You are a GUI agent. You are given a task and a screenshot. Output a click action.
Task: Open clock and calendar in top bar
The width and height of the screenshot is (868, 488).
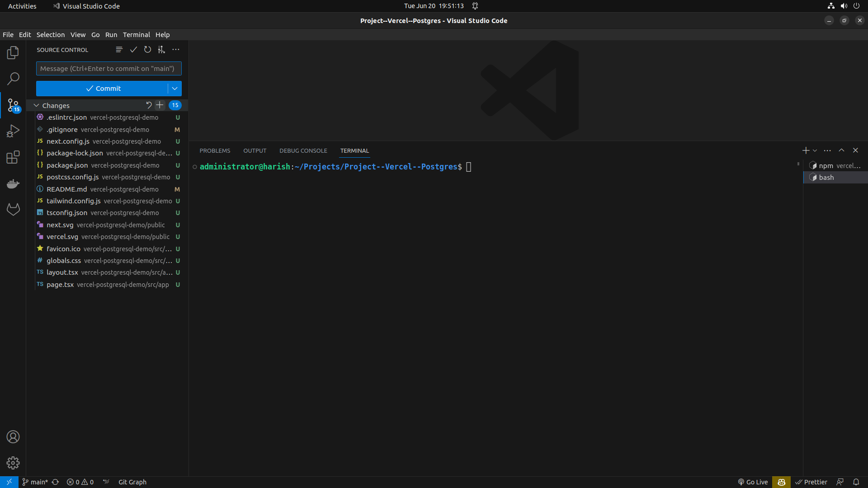(x=434, y=6)
